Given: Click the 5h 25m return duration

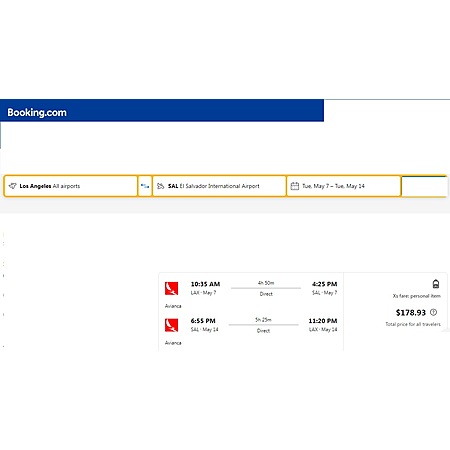Looking at the screenshot, I should point(263,320).
